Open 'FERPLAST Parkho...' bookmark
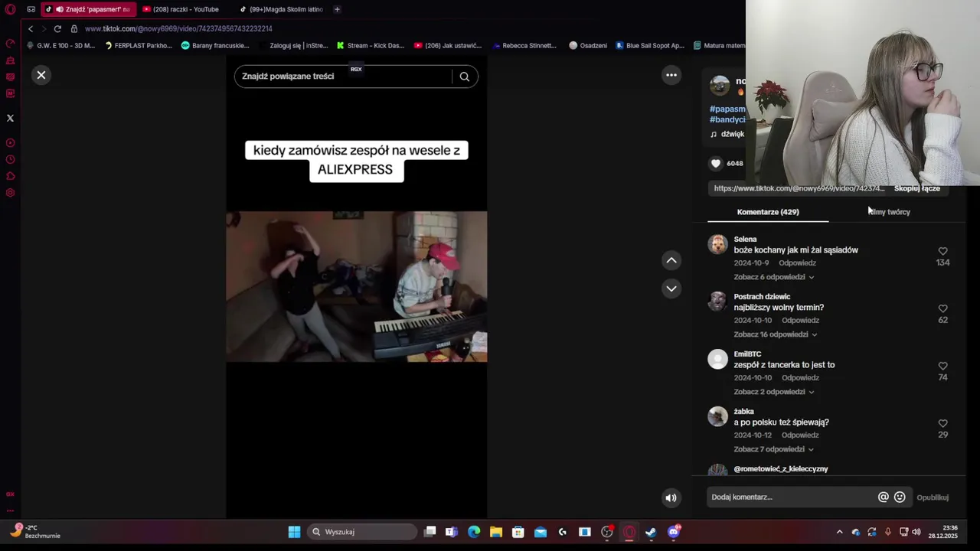The width and height of the screenshot is (980, 551). coord(139,45)
